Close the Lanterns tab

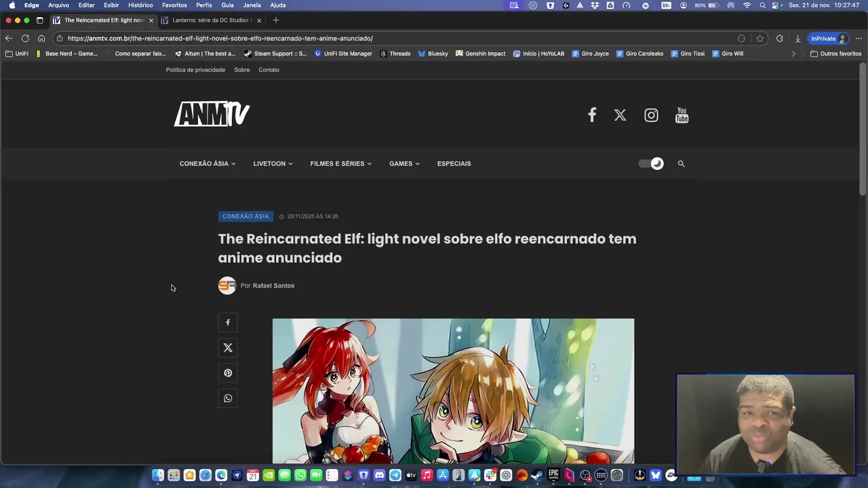point(259,20)
